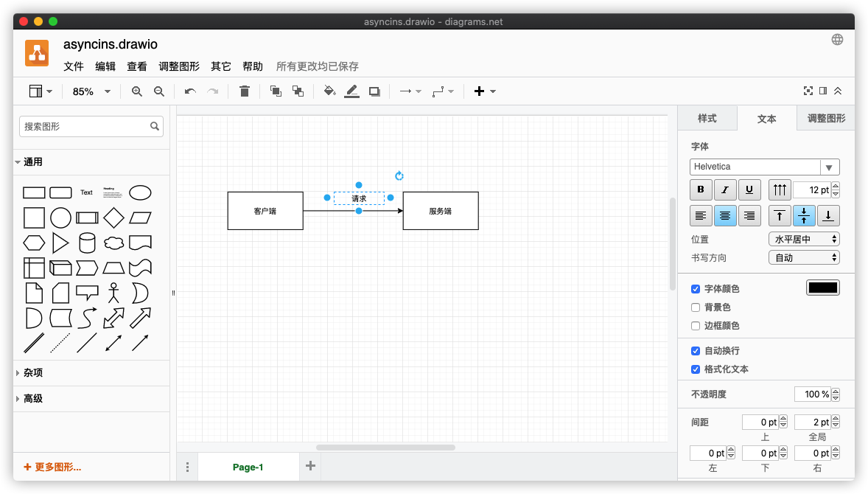868x494 pixels.
Task: Enable the 背景色 checkbox
Action: click(x=696, y=307)
